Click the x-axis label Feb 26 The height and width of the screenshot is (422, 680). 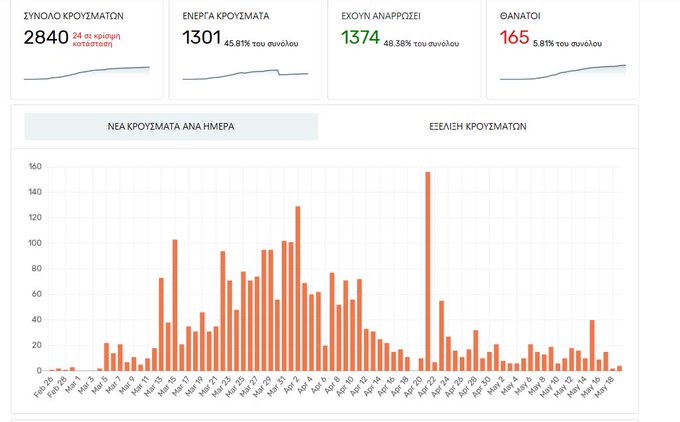[44, 386]
